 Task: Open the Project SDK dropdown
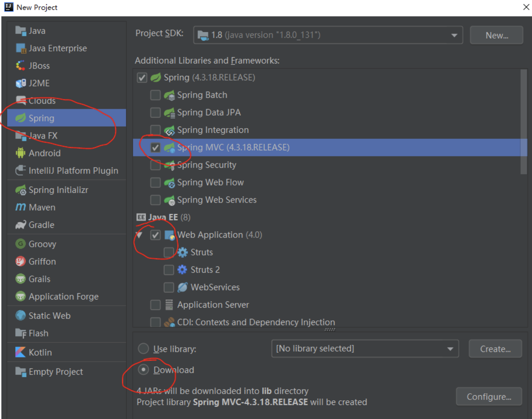point(328,35)
